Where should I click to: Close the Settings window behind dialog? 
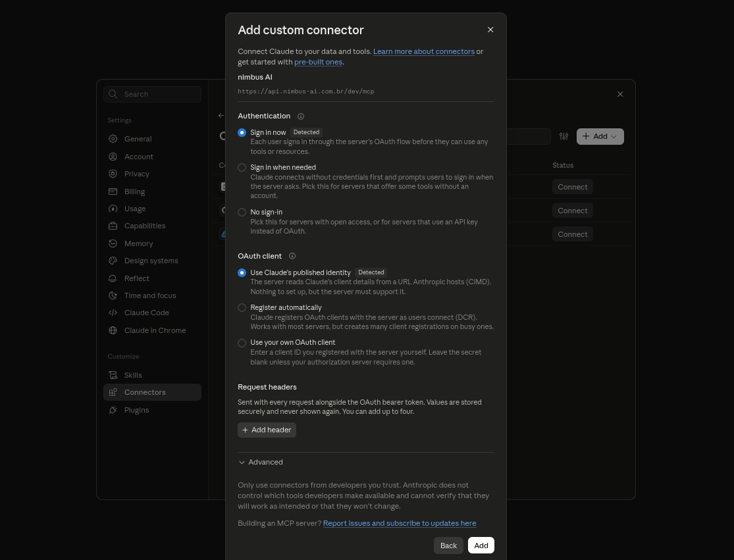click(x=620, y=95)
